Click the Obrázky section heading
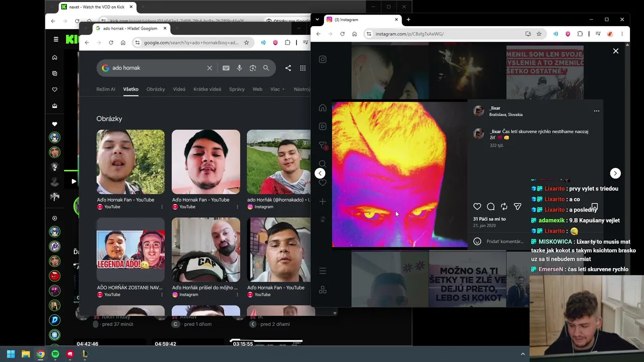The image size is (644, 362). click(x=109, y=119)
